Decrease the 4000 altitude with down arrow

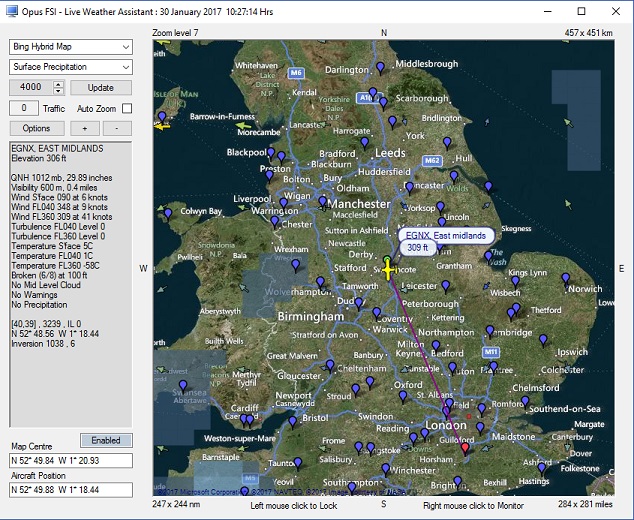coord(58,91)
